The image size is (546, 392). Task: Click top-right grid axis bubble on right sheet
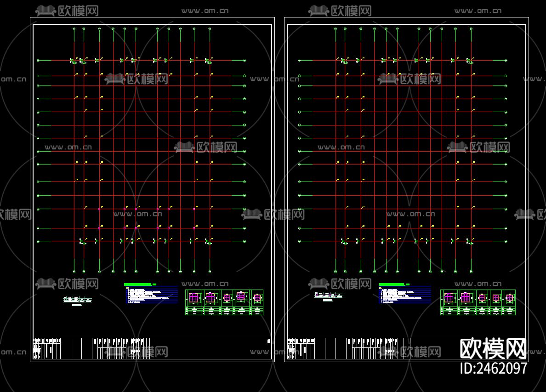[x=471, y=29]
